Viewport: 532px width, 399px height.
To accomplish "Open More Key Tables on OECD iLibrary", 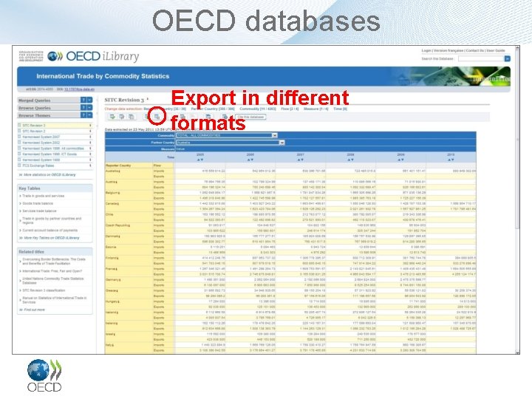I will [52, 238].
